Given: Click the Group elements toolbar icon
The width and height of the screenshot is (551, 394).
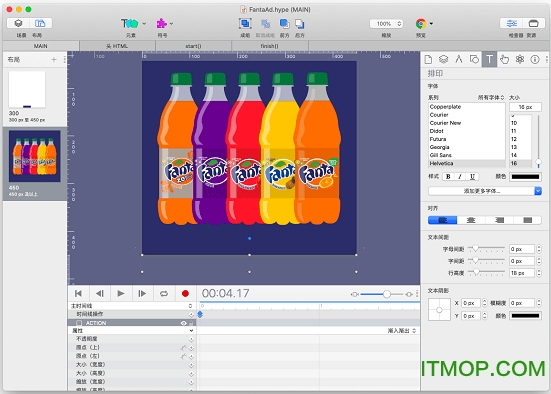Looking at the screenshot, I should 245,24.
